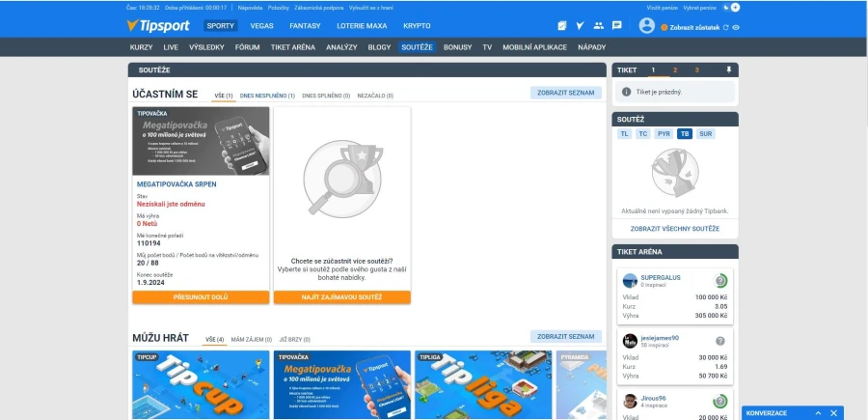Switch to ticket tab 3
868x420 pixels.
(x=697, y=70)
